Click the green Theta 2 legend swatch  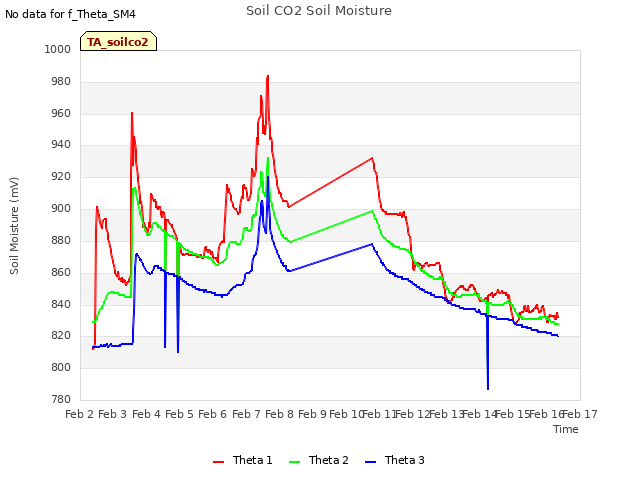(294, 462)
